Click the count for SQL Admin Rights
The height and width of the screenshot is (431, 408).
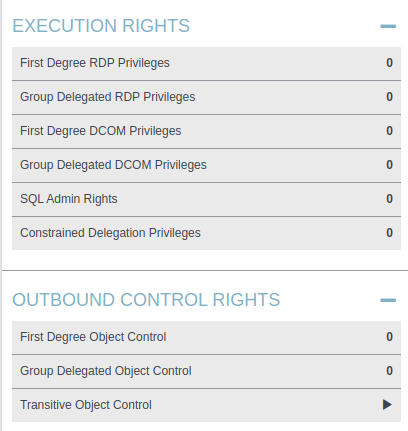389,199
